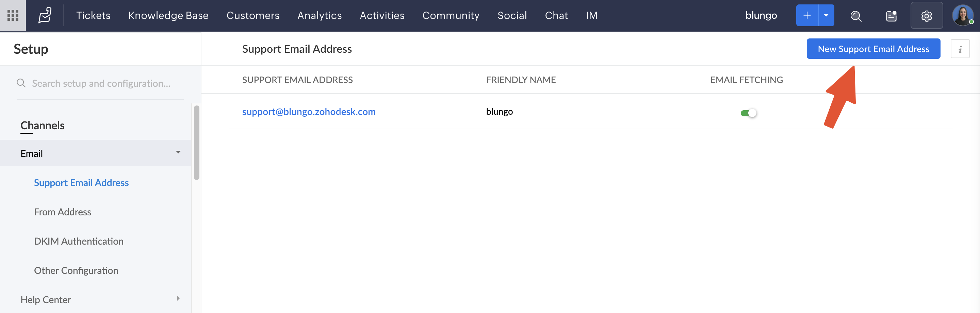Click the SUPPORT EMAIL ADDRESS column header
The image size is (980, 313).
tap(297, 80)
